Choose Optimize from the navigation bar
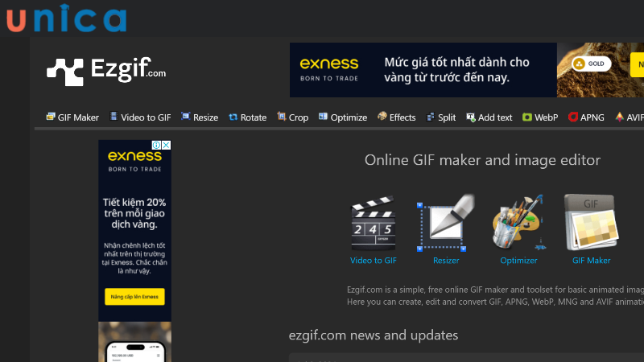644x362 pixels. (343, 117)
